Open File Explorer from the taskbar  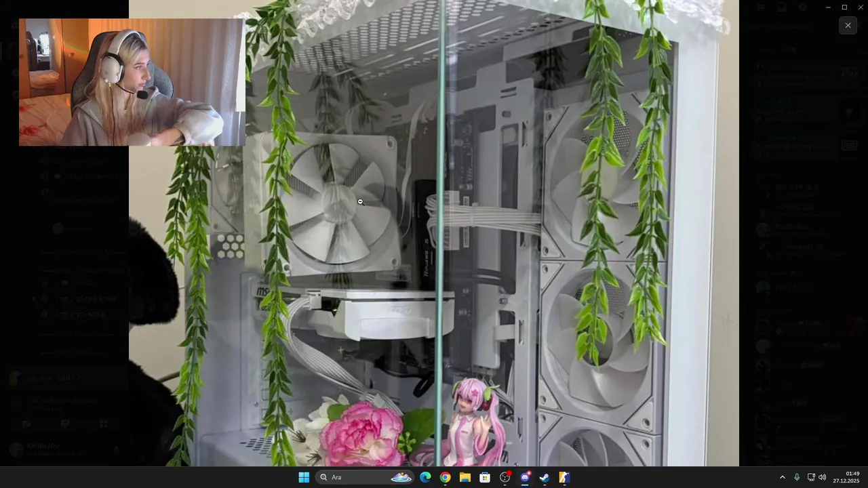[x=465, y=477]
